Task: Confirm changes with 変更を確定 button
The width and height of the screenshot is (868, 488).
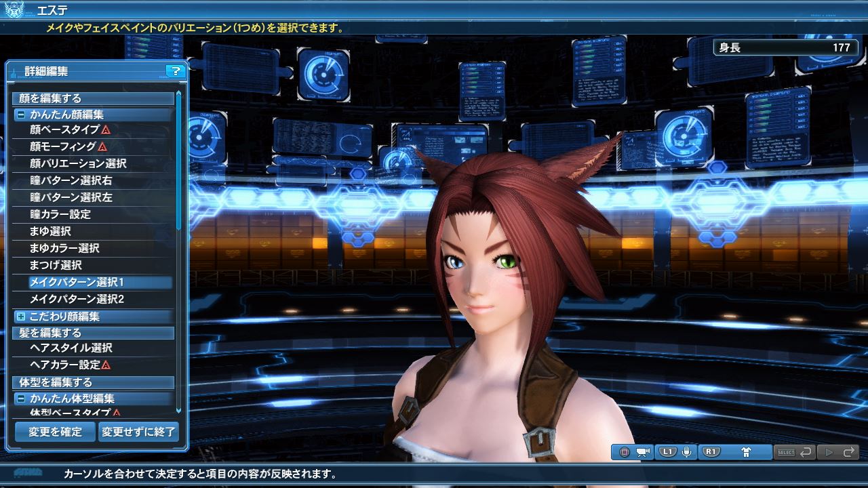Action: 55,432
